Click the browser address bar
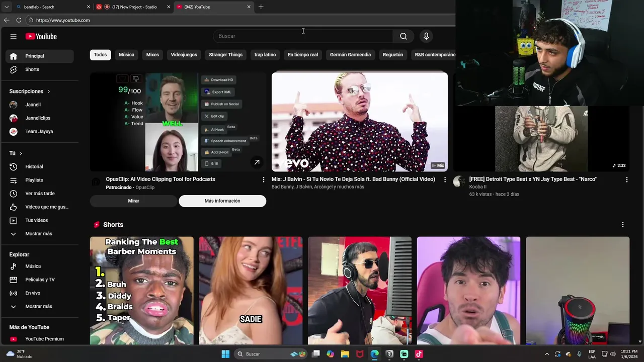This screenshot has height=362, width=644. (242, 20)
